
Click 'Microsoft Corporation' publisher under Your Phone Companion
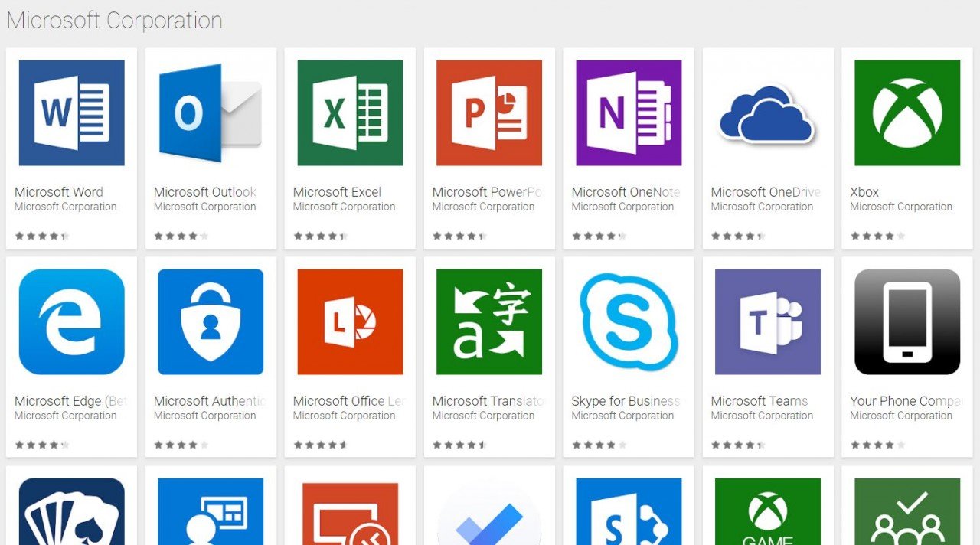tap(902, 416)
